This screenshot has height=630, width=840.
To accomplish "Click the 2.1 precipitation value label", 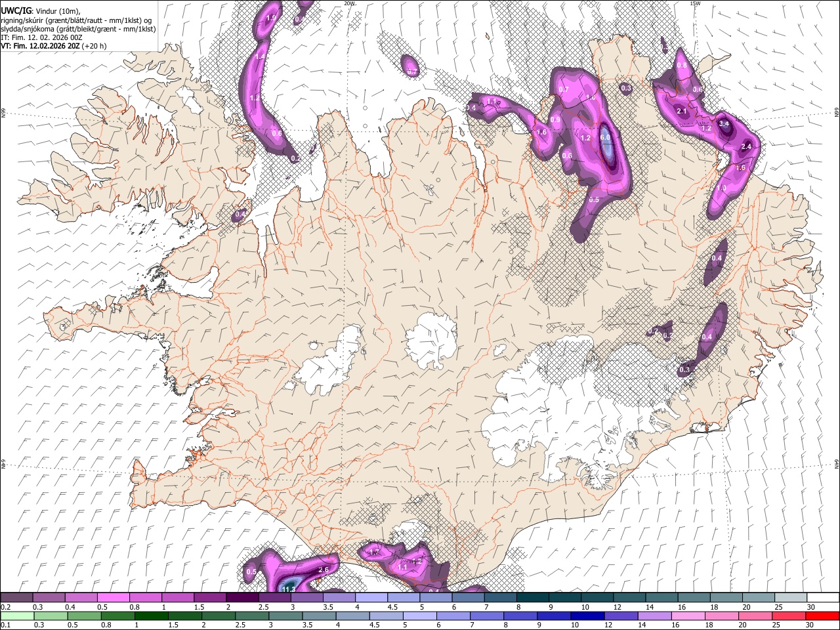I will pos(682,112).
